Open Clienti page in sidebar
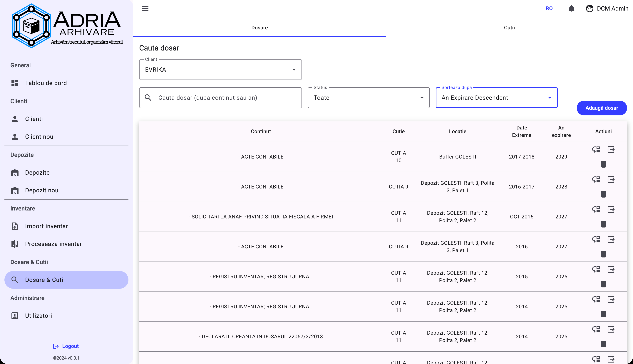 pos(66,119)
